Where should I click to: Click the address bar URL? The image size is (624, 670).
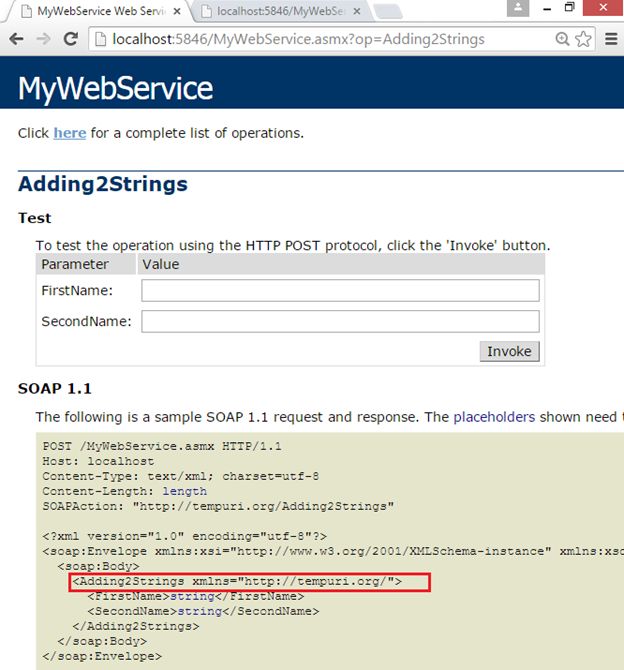[300, 39]
